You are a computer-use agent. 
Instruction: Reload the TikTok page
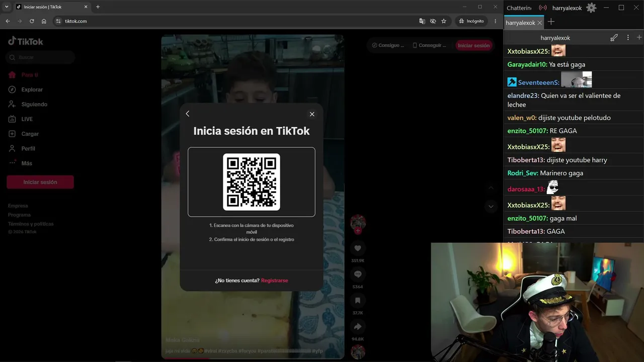(x=32, y=21)
